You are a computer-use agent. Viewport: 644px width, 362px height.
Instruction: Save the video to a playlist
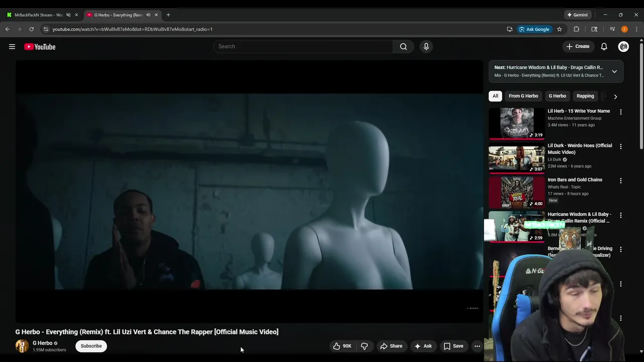453,346
